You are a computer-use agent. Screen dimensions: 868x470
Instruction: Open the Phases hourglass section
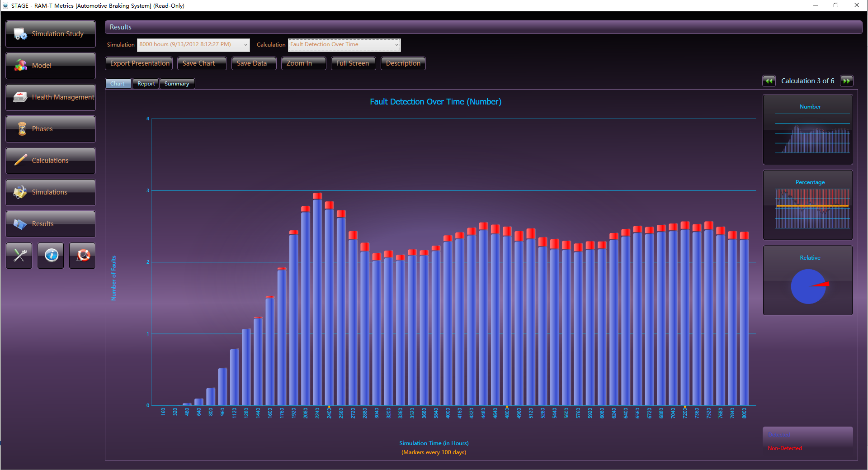pyautogui.click(x=51, y=129)
